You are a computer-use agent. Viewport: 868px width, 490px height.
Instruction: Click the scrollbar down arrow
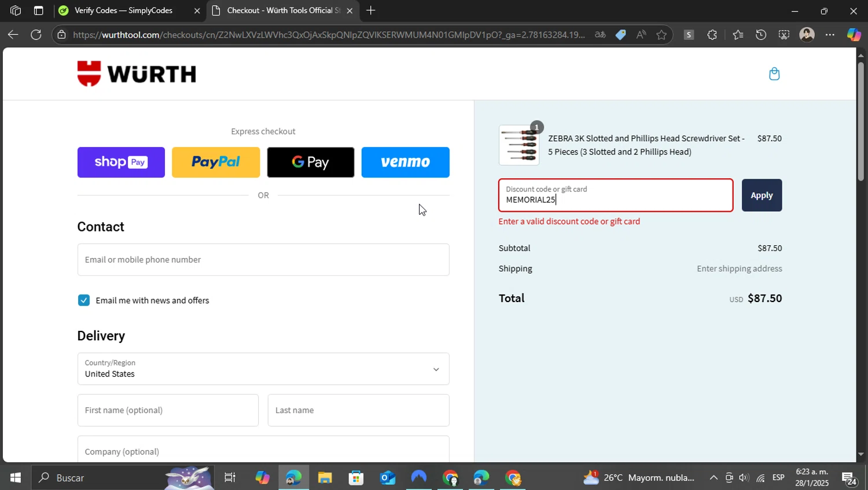click(x=861, y=455)
